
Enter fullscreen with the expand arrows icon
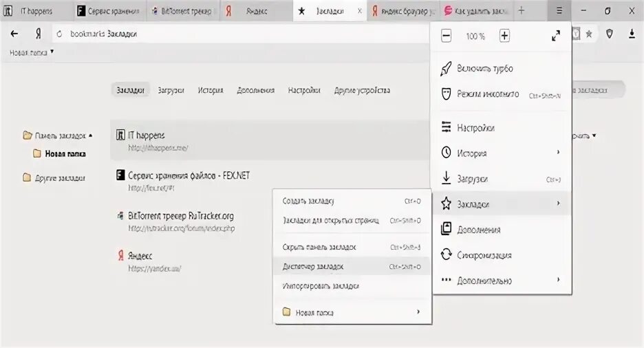pyautogui.click(x=556, y=36)
